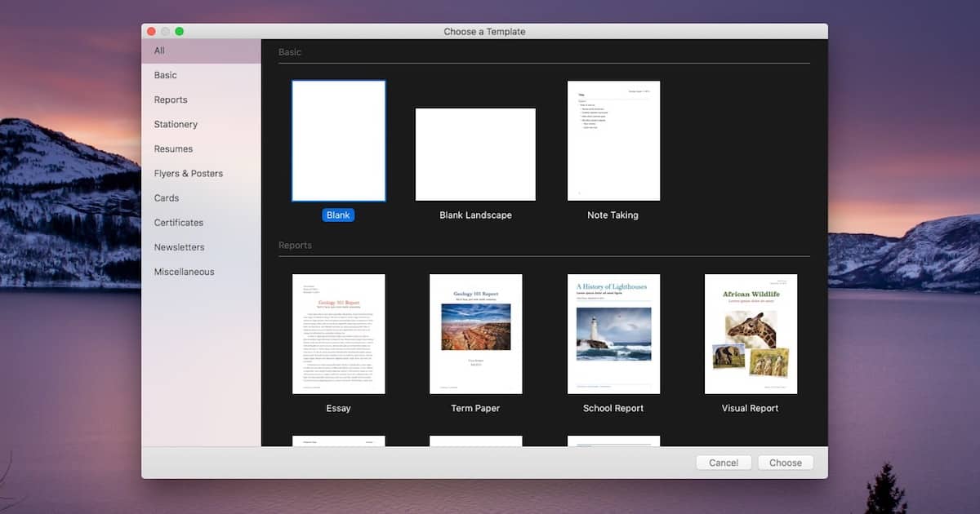
Task: Open the Certificates category
Action: (x=179, y=222)
